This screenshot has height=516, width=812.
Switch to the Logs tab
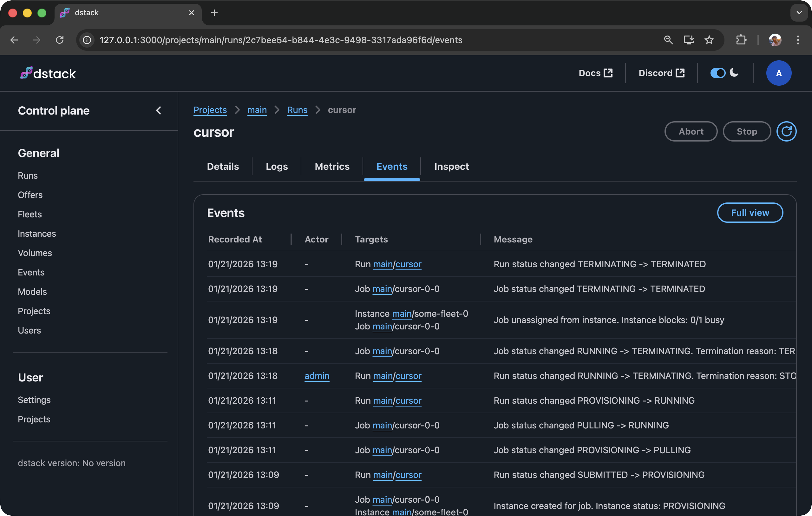pos(277,166)
